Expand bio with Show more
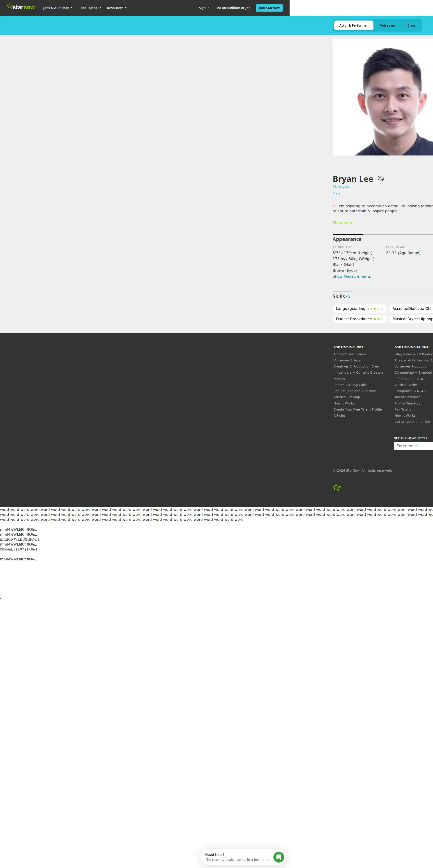 pyautogui.click(x=343, y=223)
